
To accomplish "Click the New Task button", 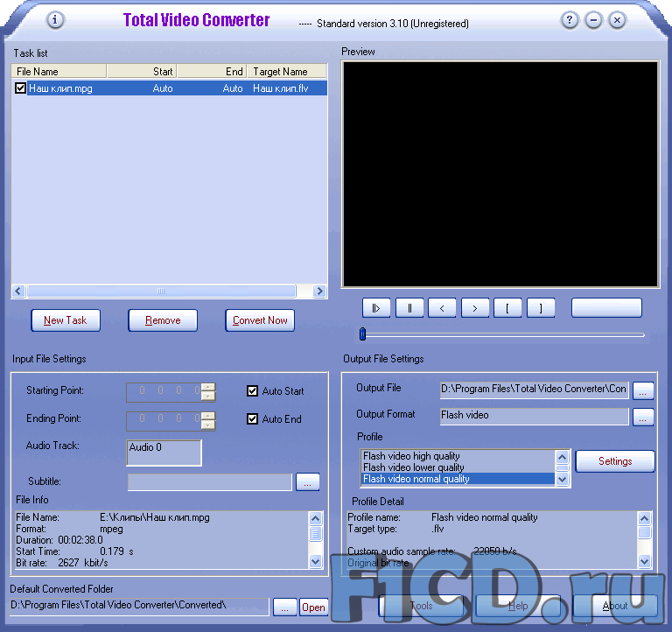I will coord(66,320).
